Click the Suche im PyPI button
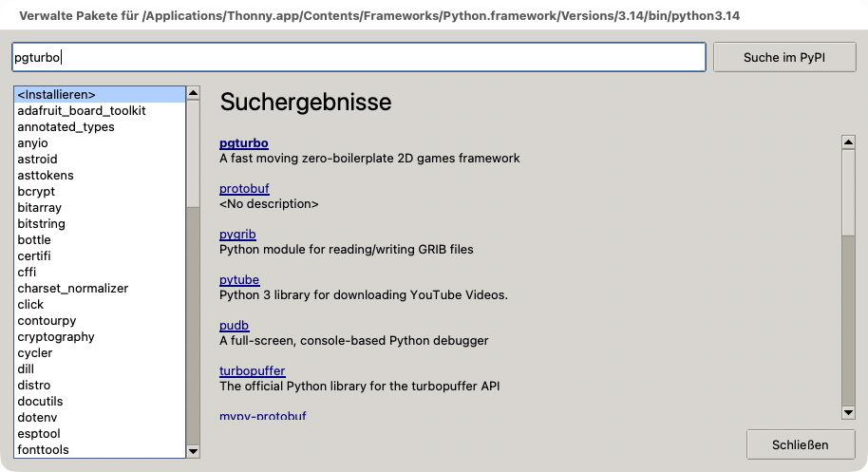This screenshot has width=868, height=472. [784, 58]
